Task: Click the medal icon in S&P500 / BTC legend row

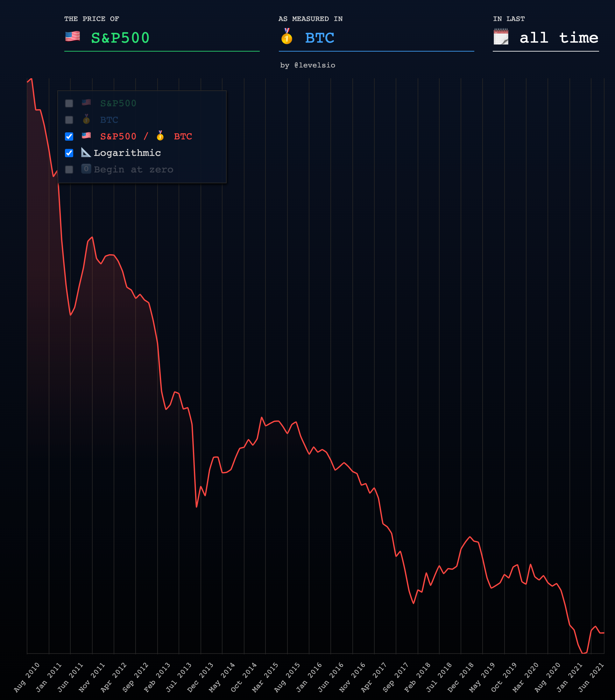Action: (x=160, y=136)
